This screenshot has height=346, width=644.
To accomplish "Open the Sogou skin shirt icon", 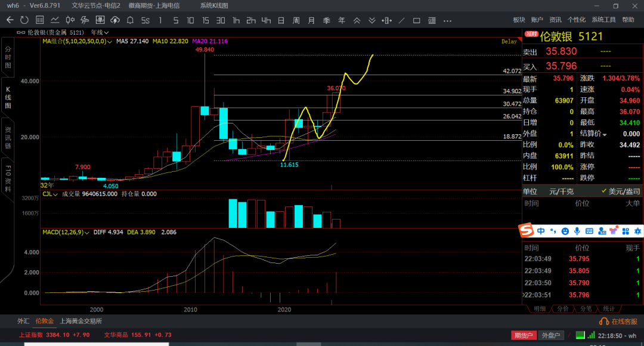I will [x=614, y=231].
